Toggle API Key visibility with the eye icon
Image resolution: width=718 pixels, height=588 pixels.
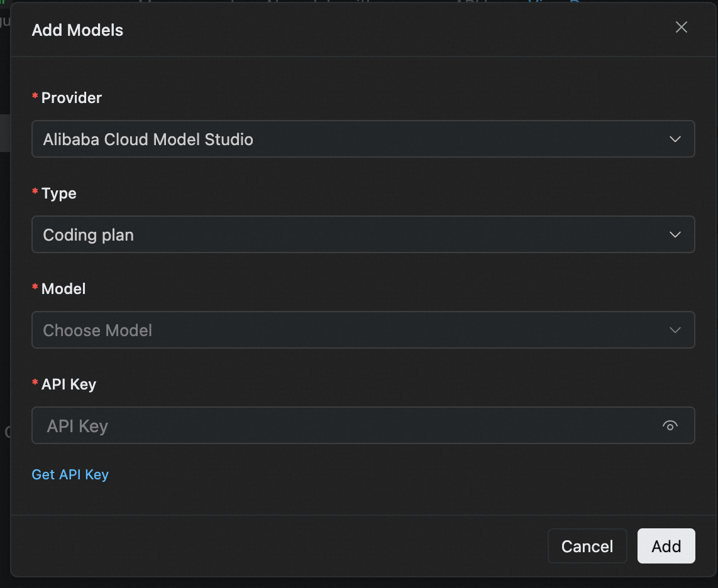670,425
